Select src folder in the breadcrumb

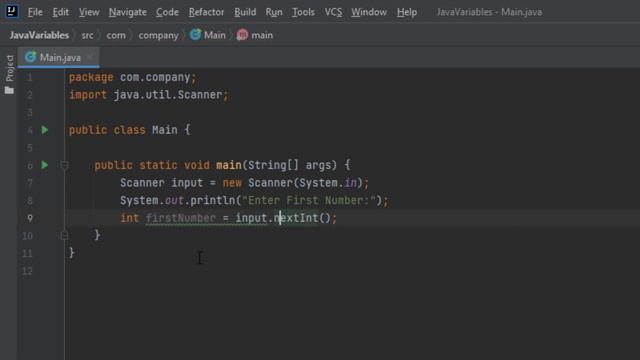tap(87, 36)
